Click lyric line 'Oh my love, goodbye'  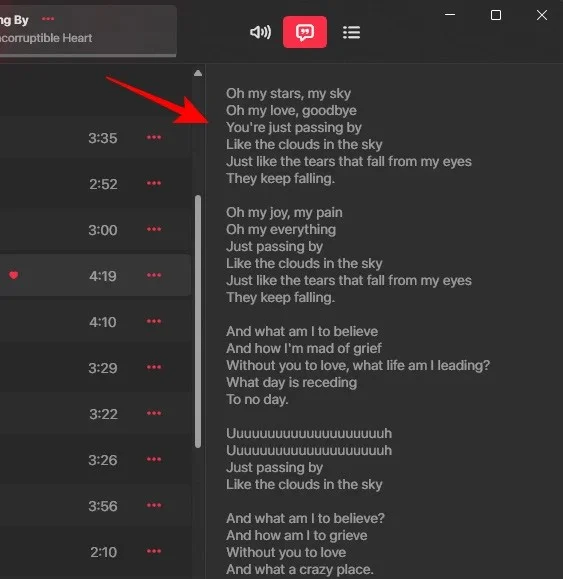pyautogui.click(x=291, y=111)
